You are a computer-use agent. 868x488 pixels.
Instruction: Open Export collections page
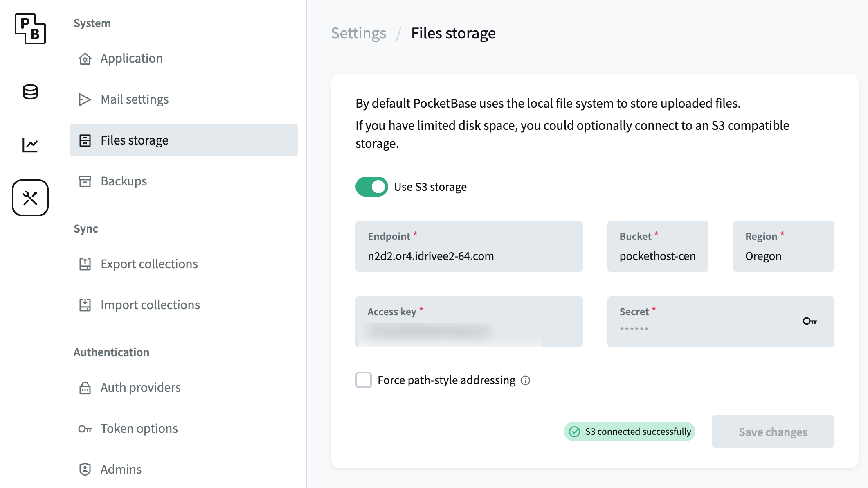[x=149, y=264]
